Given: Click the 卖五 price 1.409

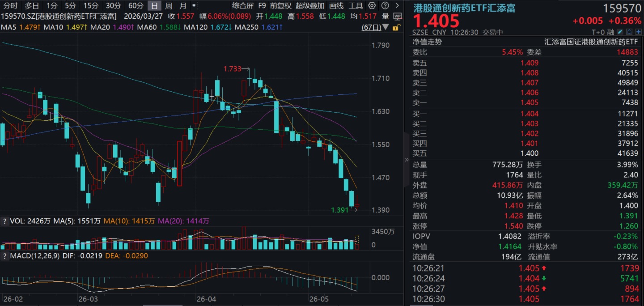Looking at the screenshot, I should (x=529, y=63).
